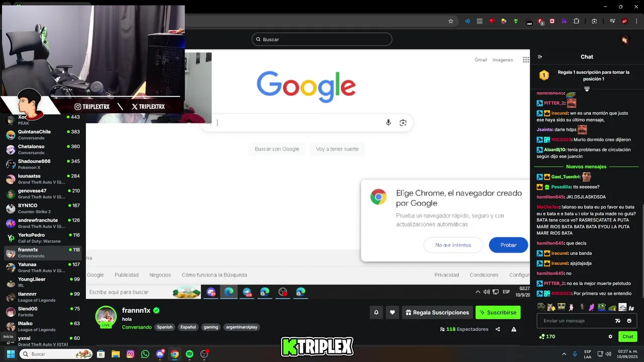Open Microsoft Store from the taskbar
The image size is (644, 362).
pos(101,354)
